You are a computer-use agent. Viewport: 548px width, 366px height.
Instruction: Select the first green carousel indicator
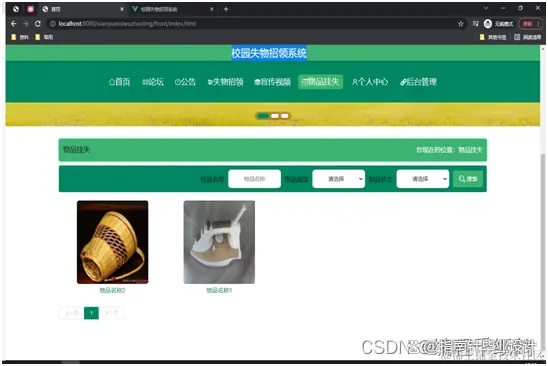click(x=263, y=116)
